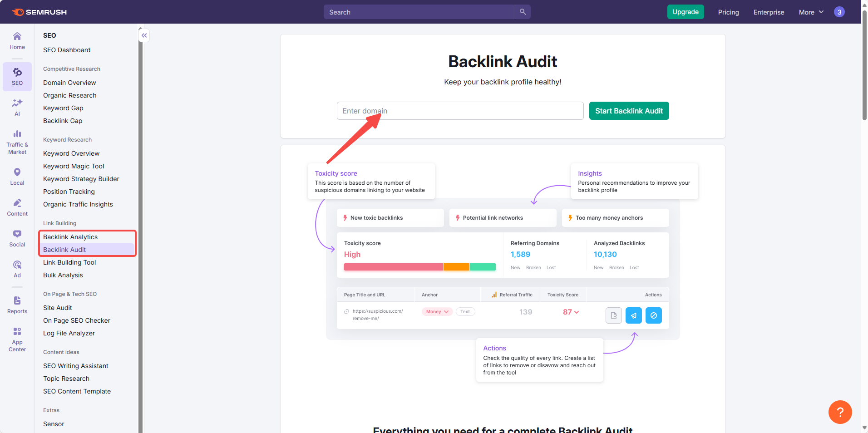Open the App Center sidebar icon
The width and height of the screenshot is (868, 433).
(x=17, y=339)
